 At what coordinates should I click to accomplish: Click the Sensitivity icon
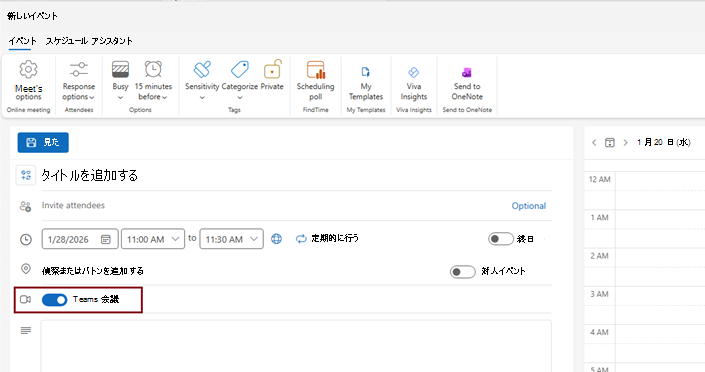[202, 69]
